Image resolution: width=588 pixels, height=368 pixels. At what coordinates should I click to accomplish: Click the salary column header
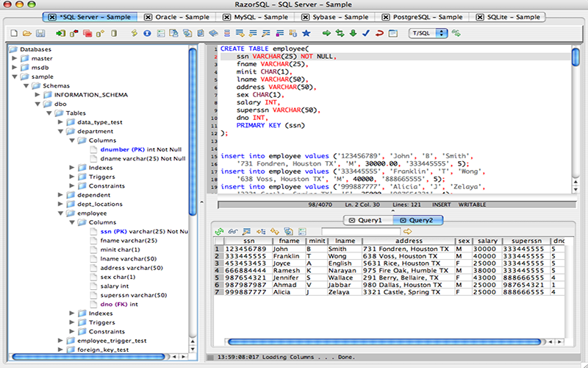(487, 241)
